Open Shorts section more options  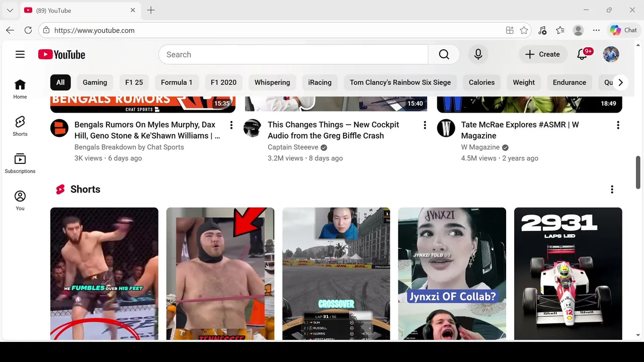click(x=612, y=190)
